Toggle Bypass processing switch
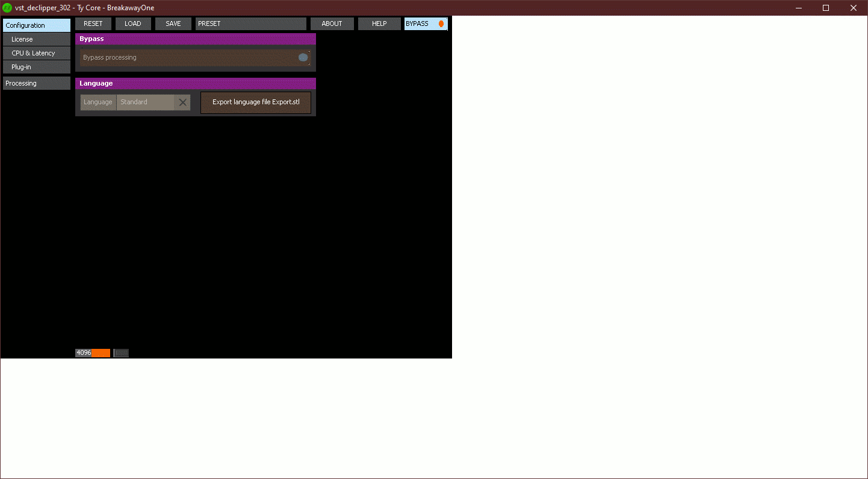Image resolution: width=868 pixels, height=479 pixels. click(196, 58)
